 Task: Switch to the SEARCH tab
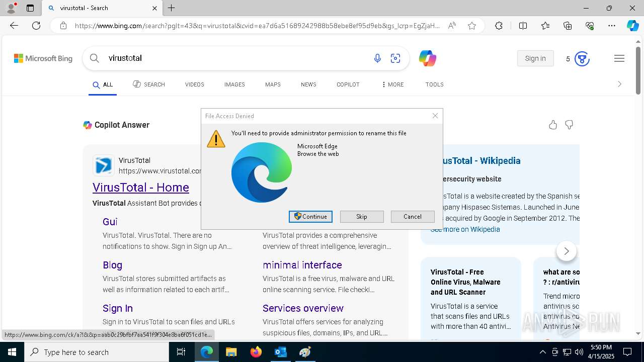(149, 84)
